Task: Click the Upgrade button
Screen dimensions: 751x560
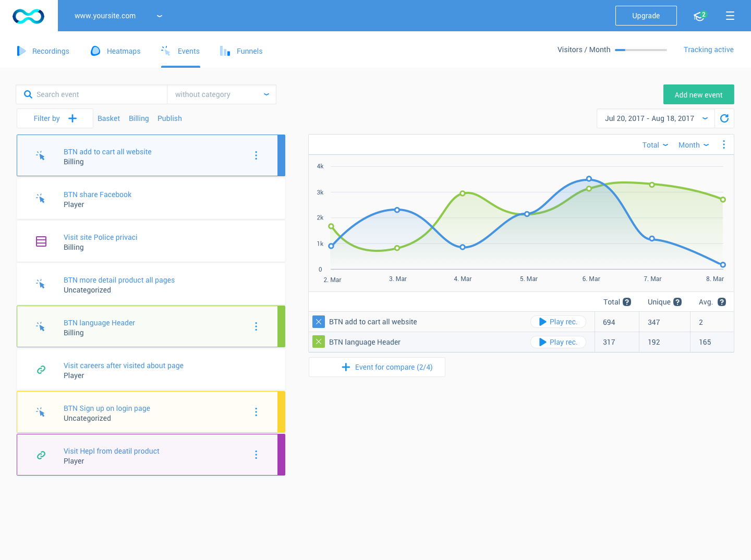Action: [x=646, y=16]
